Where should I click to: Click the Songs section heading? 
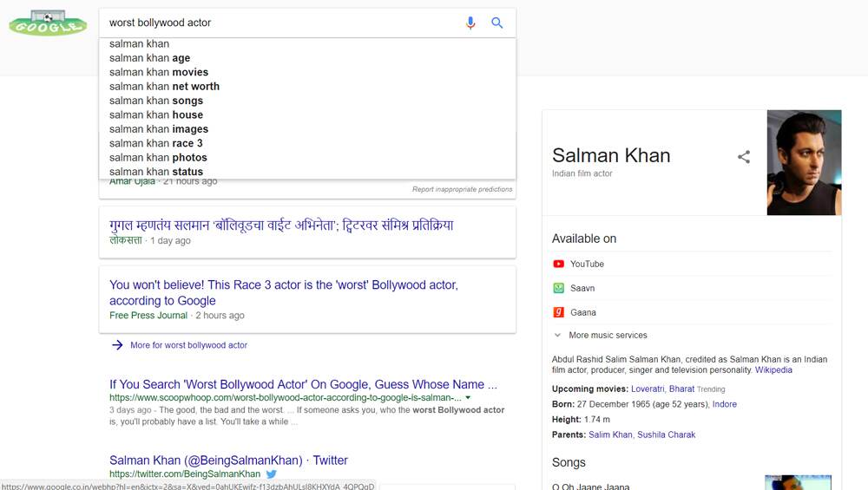click(569, 462)
